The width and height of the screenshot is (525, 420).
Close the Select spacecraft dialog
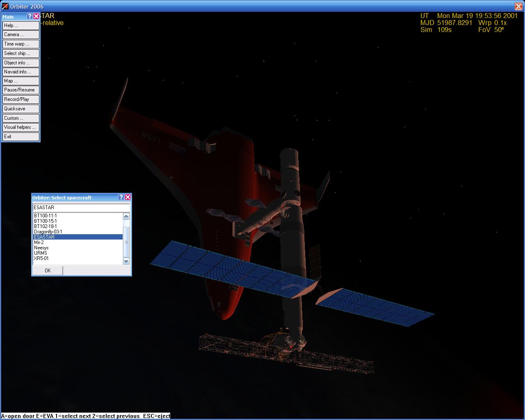128,197
